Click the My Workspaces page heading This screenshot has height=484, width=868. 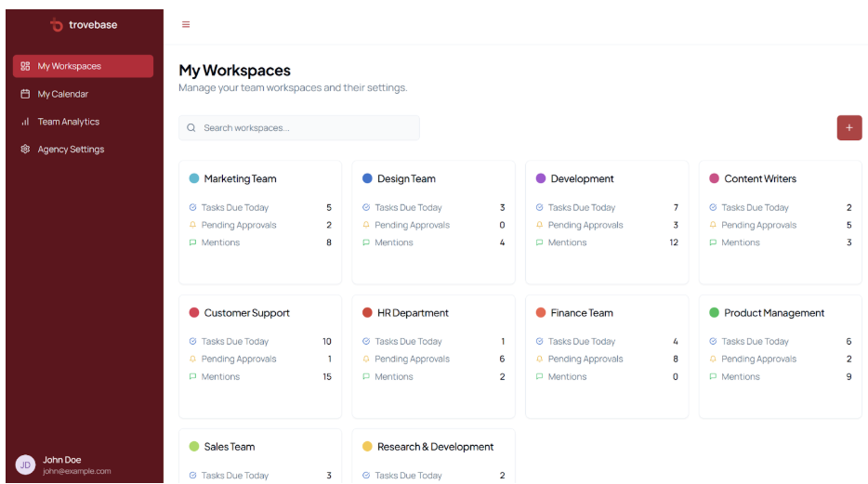(x=235, y=71)
